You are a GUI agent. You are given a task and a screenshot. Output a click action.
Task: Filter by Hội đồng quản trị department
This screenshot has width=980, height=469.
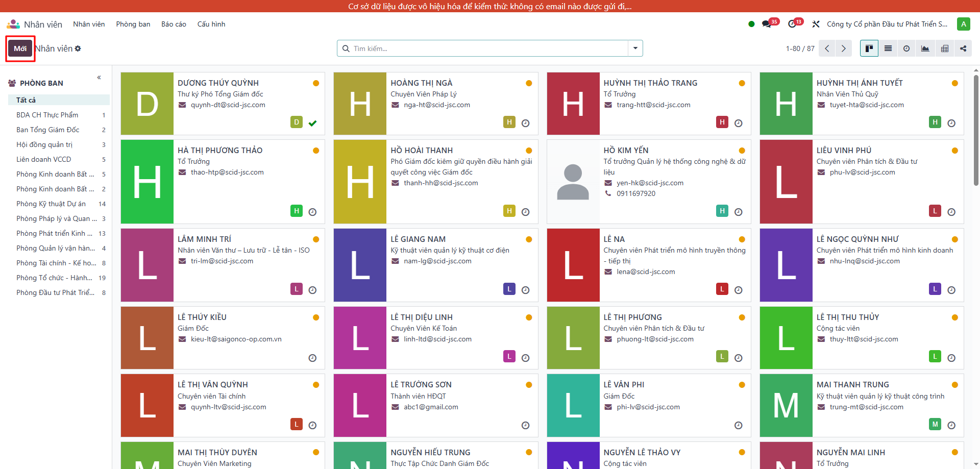[x=59, y=144]
